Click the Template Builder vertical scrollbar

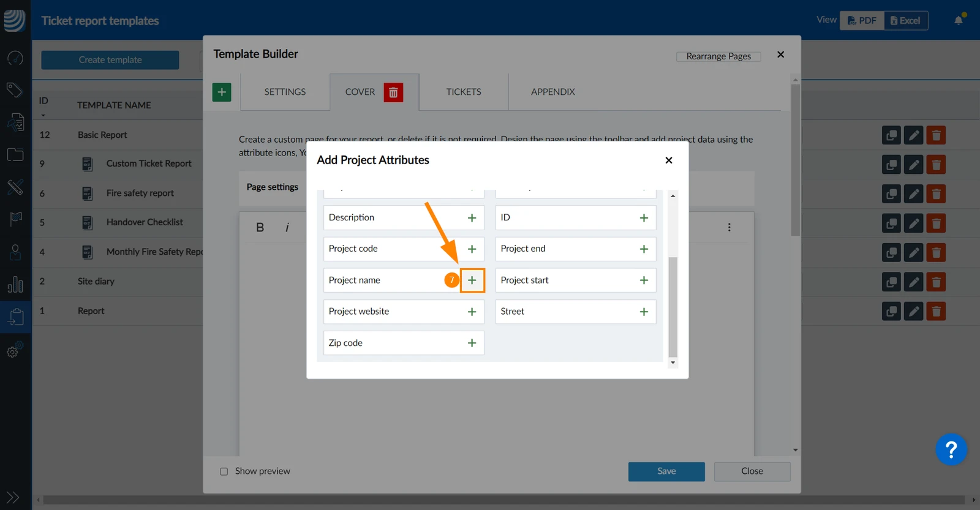point(795,160)
